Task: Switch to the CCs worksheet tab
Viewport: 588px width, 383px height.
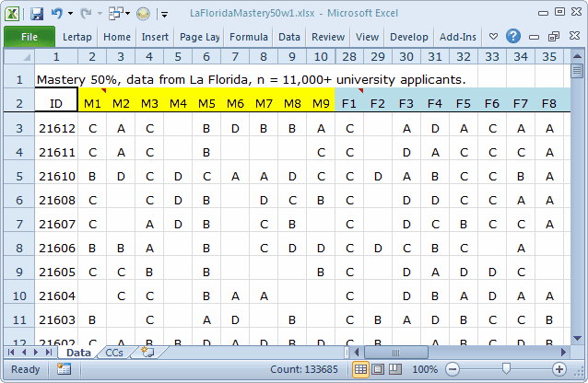Action: click(114, 353)
